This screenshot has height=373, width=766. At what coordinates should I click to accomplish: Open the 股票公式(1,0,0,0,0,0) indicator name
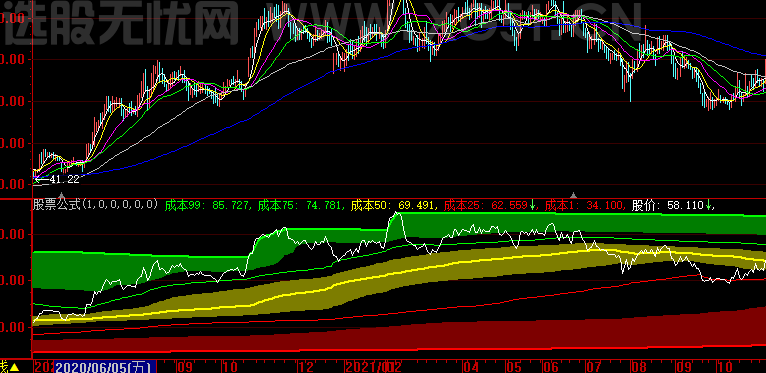point(96,205)
